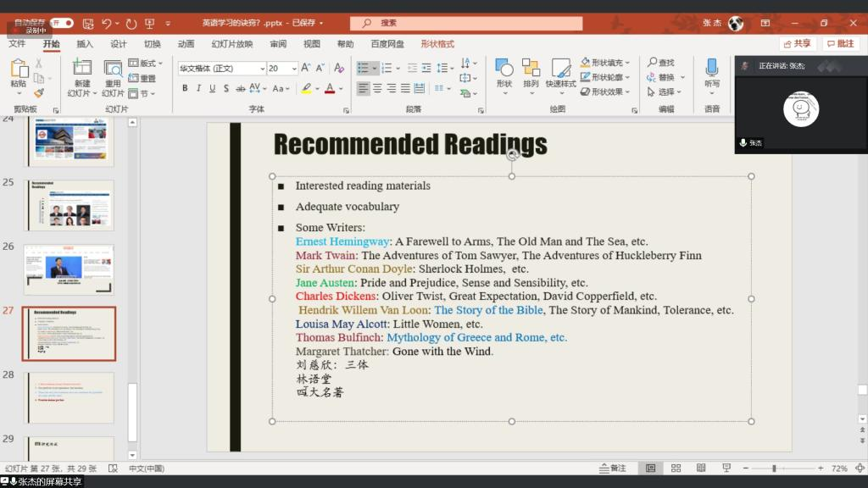Switch to the Slide Show (幻灯片放映) tab
868x488 pixels.
[232, 44]
